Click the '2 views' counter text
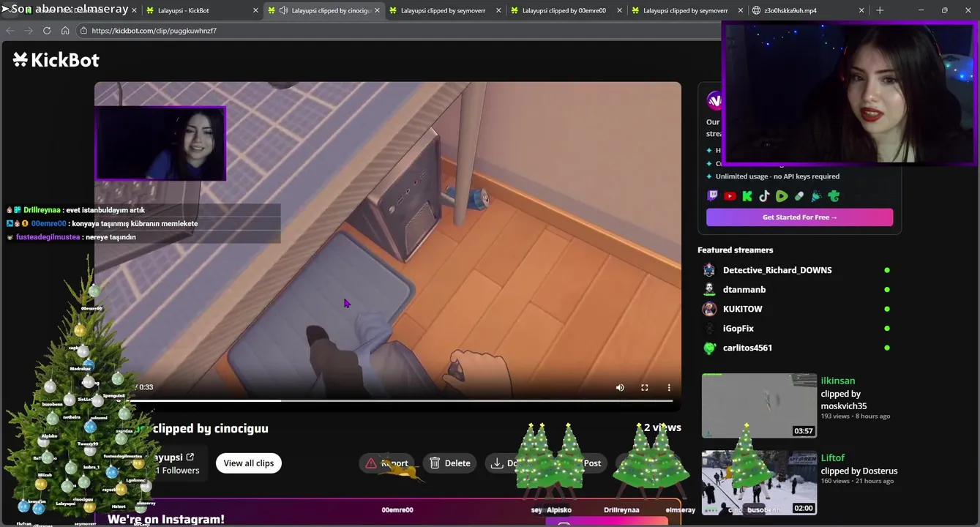The height and width of the screenshot is (527, 980). click(x=662, y=427)
